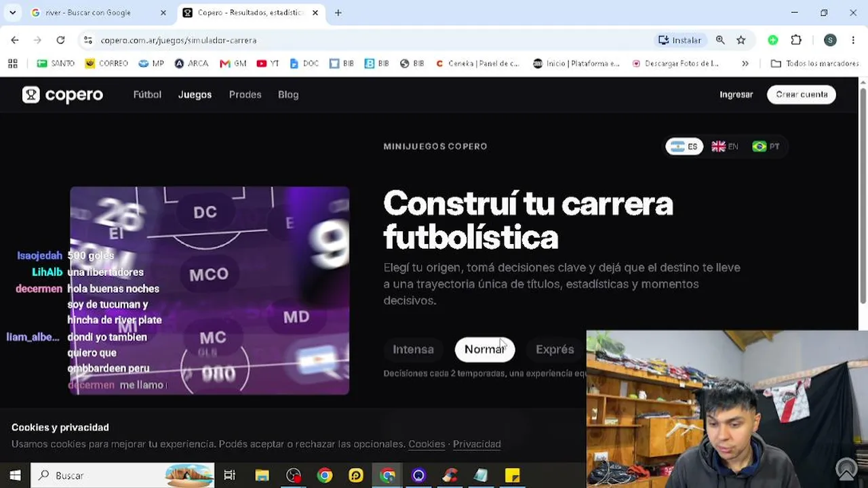
Task: Click the 'Construí tu carrera futbolística' heading
Action: pos(528,220)
